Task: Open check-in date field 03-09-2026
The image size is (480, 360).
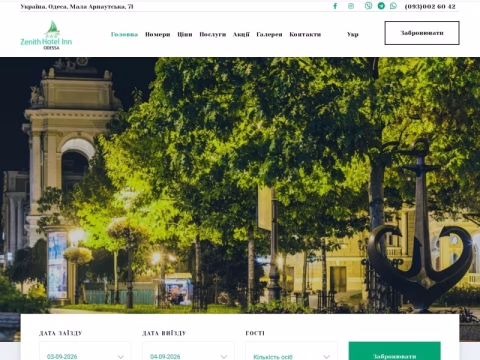Action: (85, 351)
